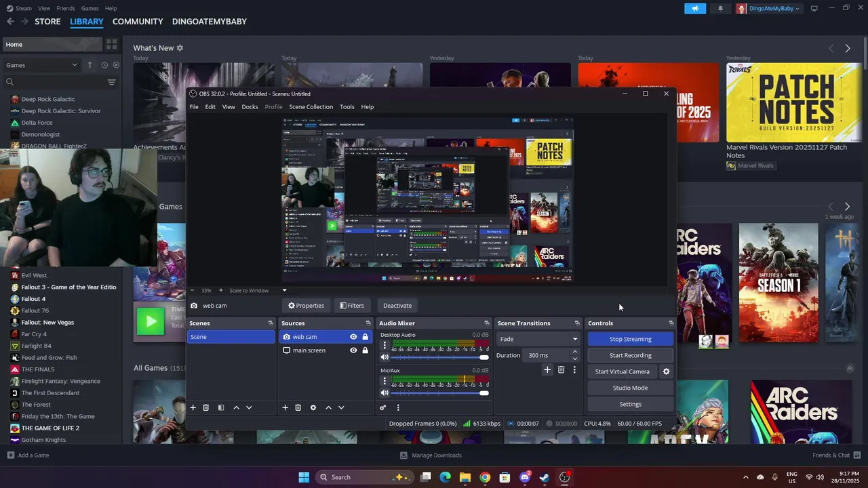Expand Steam Games category dropdown
The height and width of the screenshot is (488, 868).
pyautogui.click(x=75, y=65)
